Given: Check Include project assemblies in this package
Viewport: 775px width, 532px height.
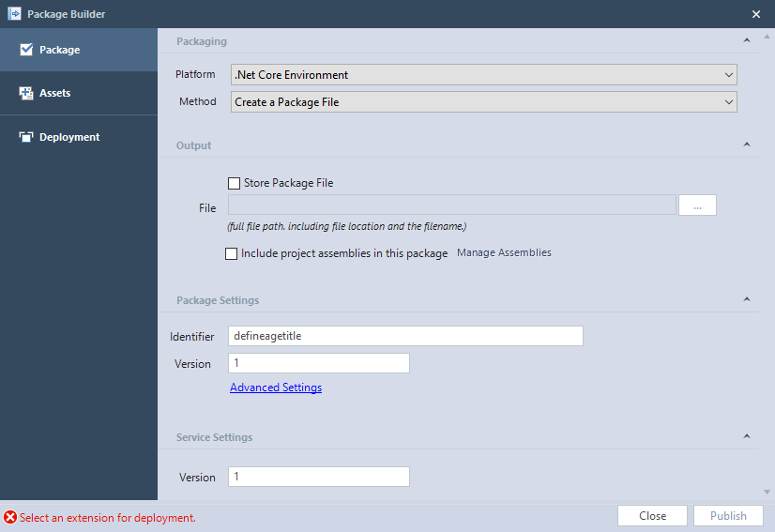Looking at the screenshot, I should (232, 253).
